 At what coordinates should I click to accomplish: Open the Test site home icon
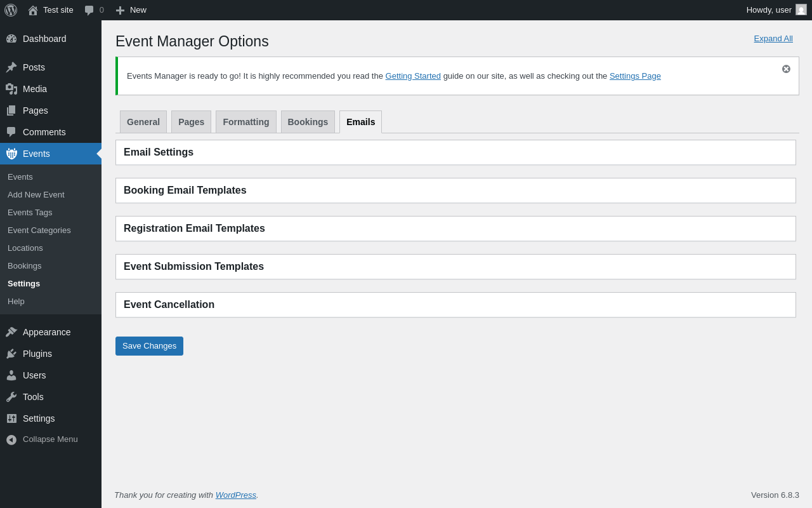click(33, 10)
